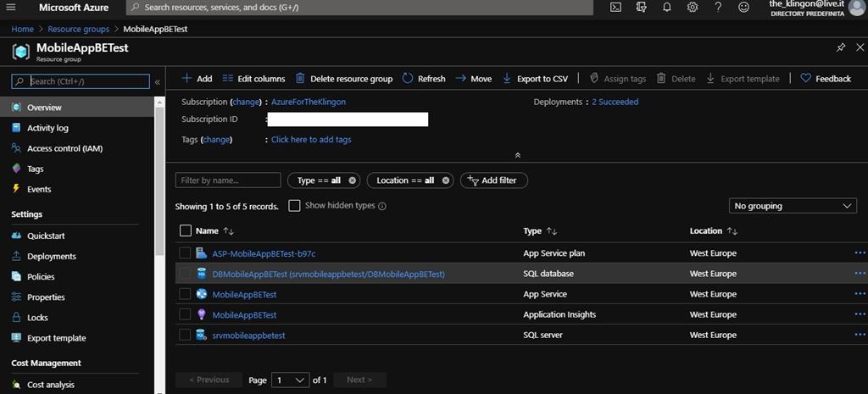Open more options for SQL server row

coord(860,335)
